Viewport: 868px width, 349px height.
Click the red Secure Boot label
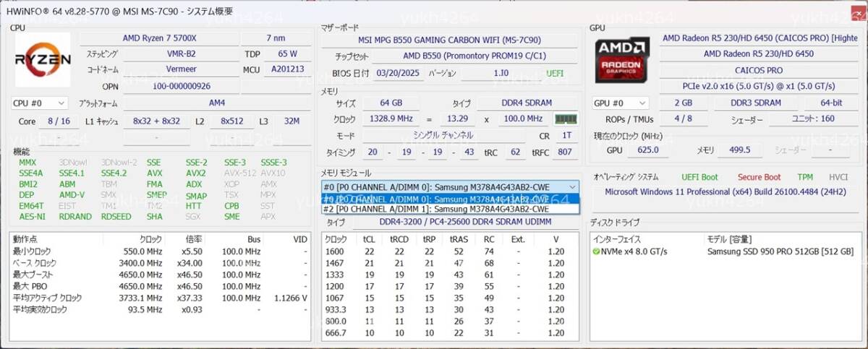point(759,177)
